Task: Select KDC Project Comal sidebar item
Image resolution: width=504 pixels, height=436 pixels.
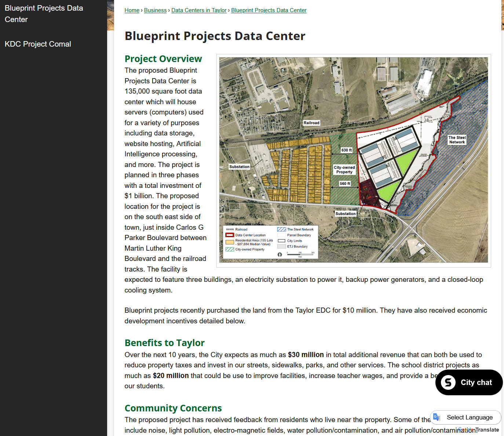Action: click(38, 44)
